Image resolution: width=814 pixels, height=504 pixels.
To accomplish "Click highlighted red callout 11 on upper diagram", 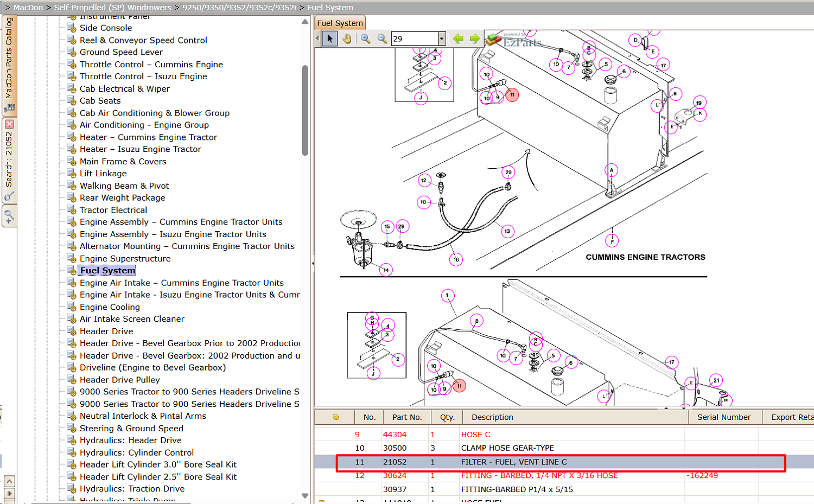I will tap(512, 95).
